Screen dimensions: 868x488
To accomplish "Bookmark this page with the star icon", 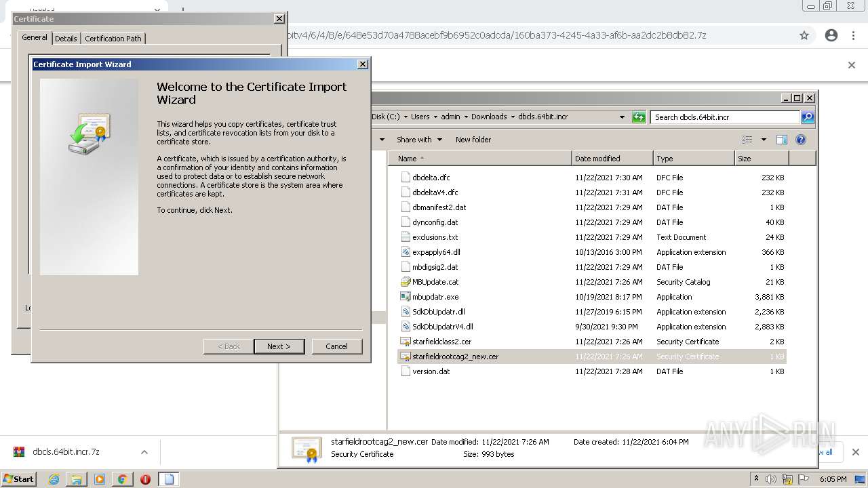I will 804,35.
